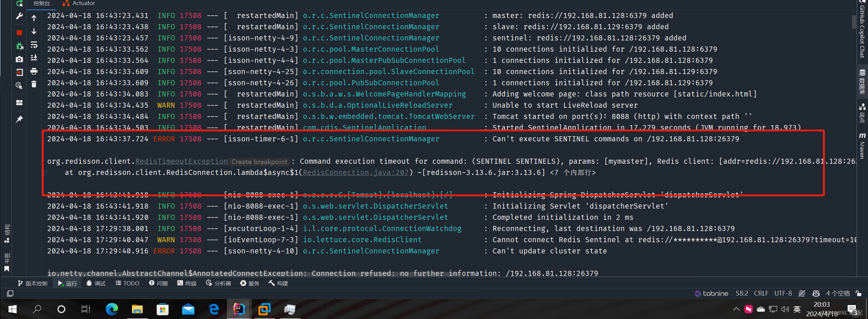This screenshot has height=319, width=868.
Task: Click the attach debugger bug icon
Action: pyautogui.click(x=19, y=46)
